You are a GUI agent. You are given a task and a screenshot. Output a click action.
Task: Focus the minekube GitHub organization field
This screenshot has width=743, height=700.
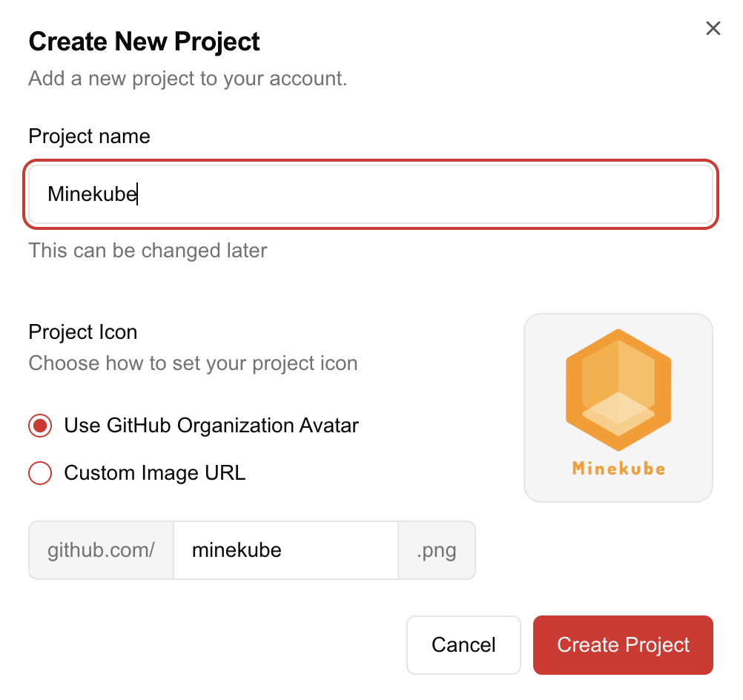(x=285, y=550)
